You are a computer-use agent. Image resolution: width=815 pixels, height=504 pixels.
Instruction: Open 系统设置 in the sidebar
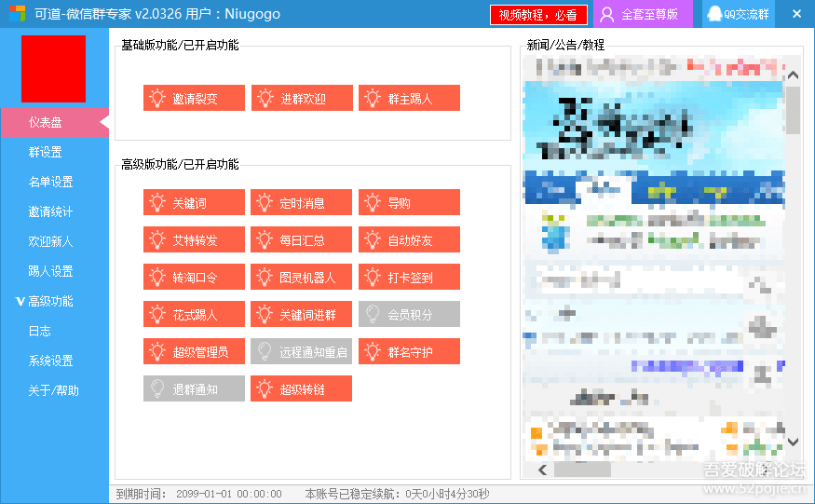click(x=55, y=361)
